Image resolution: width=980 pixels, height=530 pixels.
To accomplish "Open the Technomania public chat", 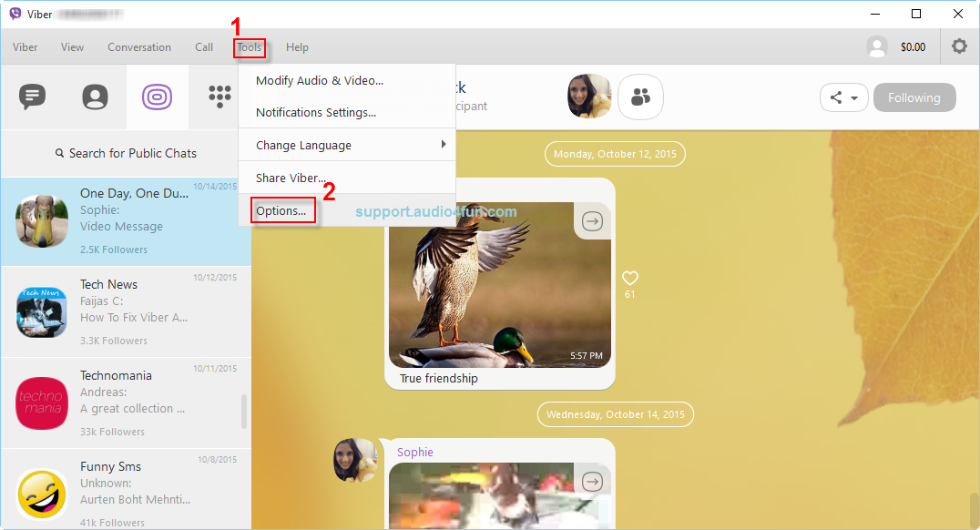I will 126,403.
